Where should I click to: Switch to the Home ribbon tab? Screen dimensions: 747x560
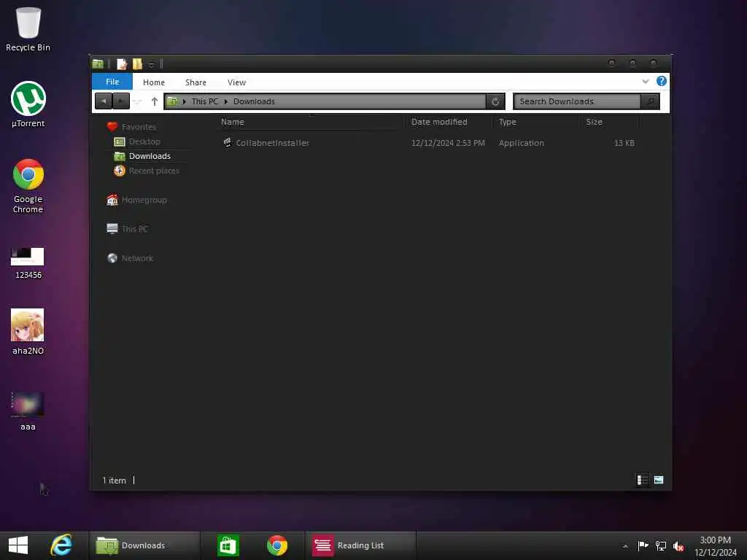154,82
